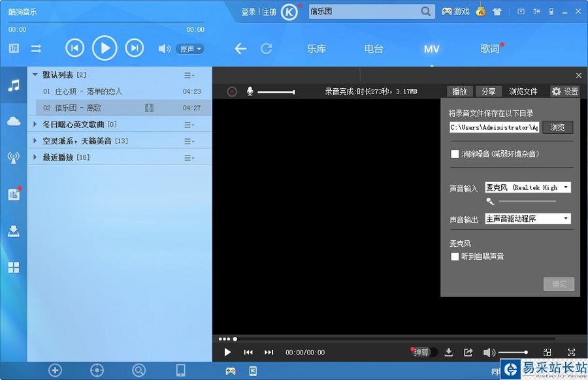Click the round K logo icon
This screenshot has height=380, width=588.
click(x=289, y=12)
